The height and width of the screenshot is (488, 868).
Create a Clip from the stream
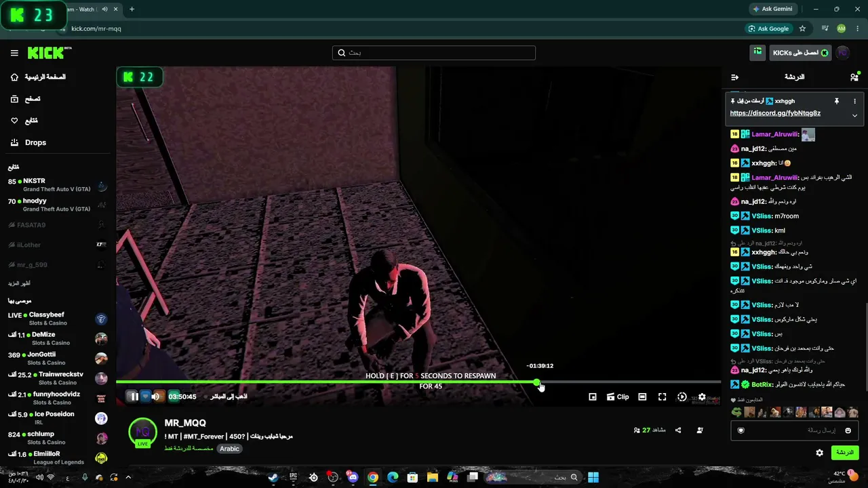coord(618,397)
